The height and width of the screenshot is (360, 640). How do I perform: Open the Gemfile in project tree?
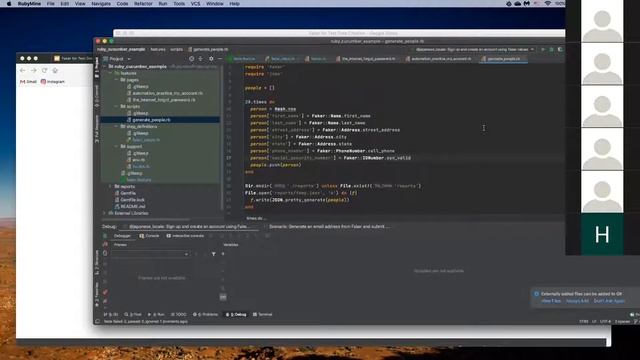click(x=128, y=193)
